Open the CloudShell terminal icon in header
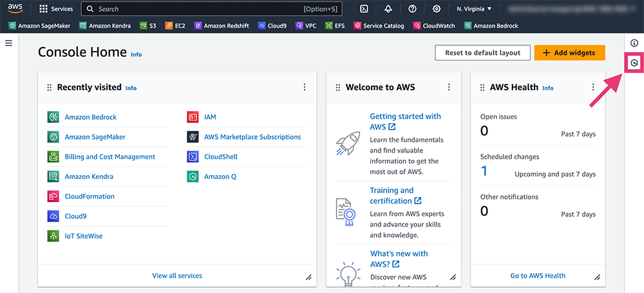The image size is (644, 293). click(363, 8)
